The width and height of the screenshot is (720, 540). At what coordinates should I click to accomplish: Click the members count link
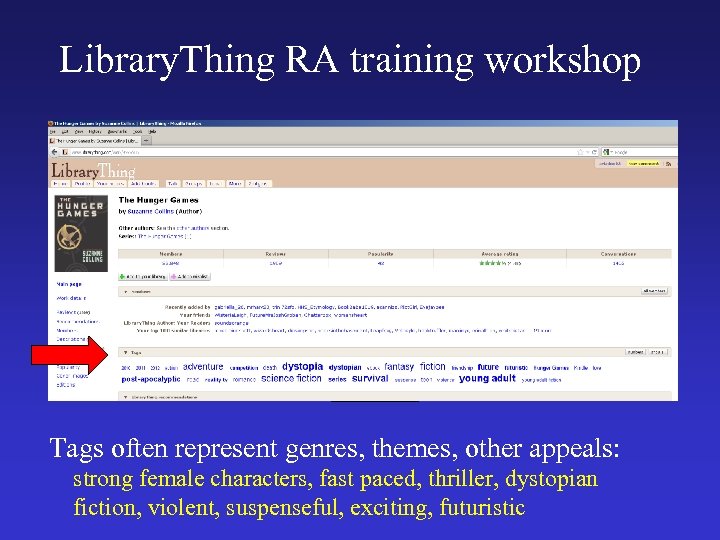tap(170, 264)
